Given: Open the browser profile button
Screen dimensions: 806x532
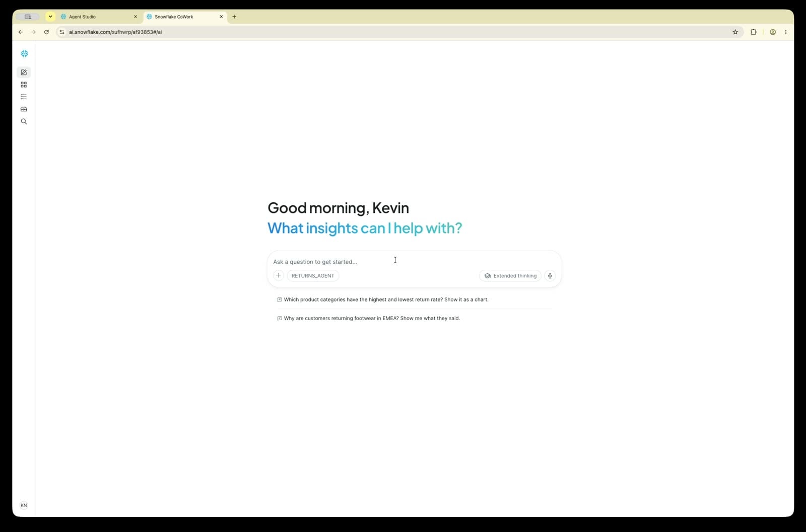Looking at the screenshot, I should [x=773, y=32].
